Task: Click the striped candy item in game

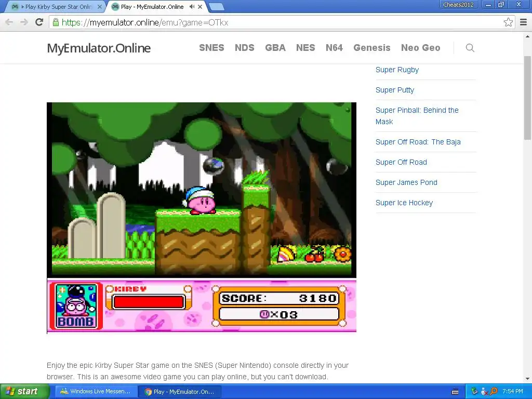Action: coord(286,254)
